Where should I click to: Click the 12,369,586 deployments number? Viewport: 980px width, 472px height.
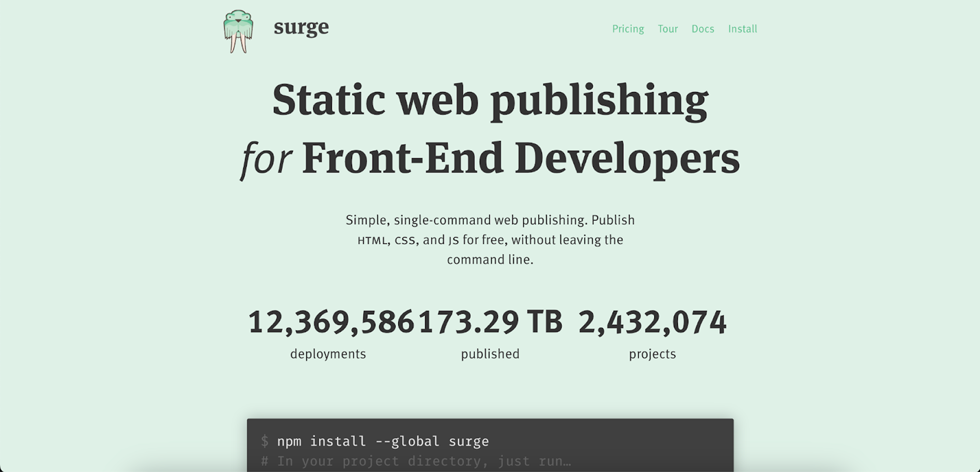point(331,322)
